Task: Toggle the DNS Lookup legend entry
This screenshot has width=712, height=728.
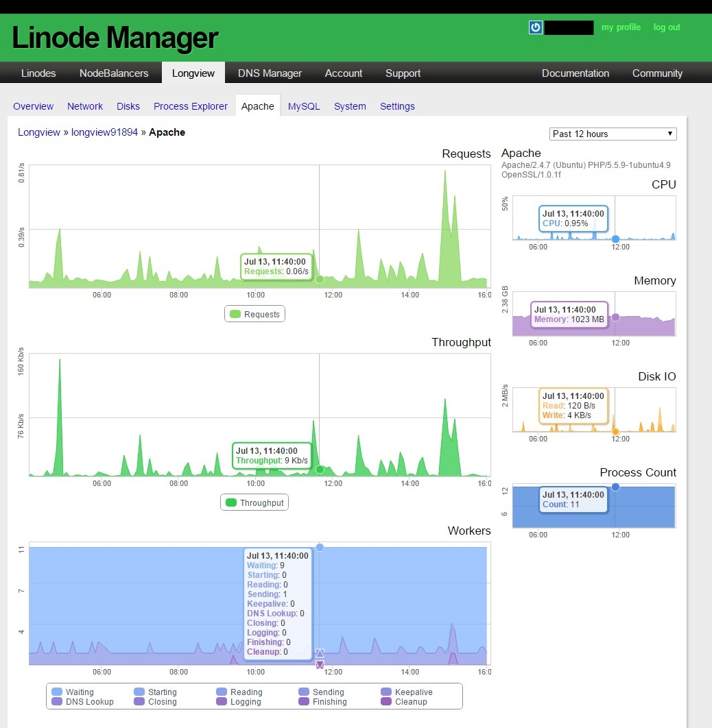Action: [x=83, y=701]
